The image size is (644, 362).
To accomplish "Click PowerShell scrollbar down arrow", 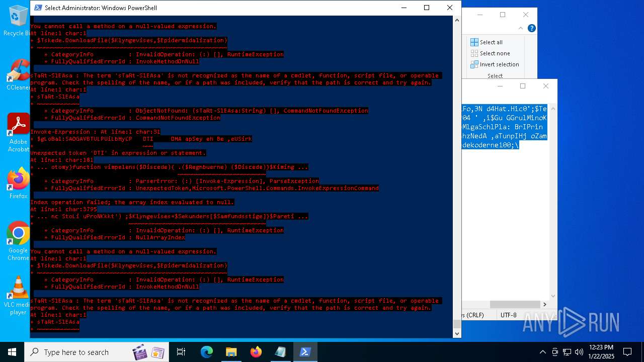I will tap(457, 333).
